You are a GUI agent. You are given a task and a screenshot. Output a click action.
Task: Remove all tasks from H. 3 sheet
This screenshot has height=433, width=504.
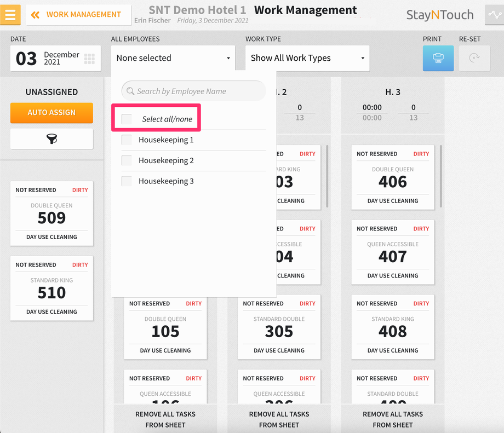pyautogui.click(x=393, y=419)
